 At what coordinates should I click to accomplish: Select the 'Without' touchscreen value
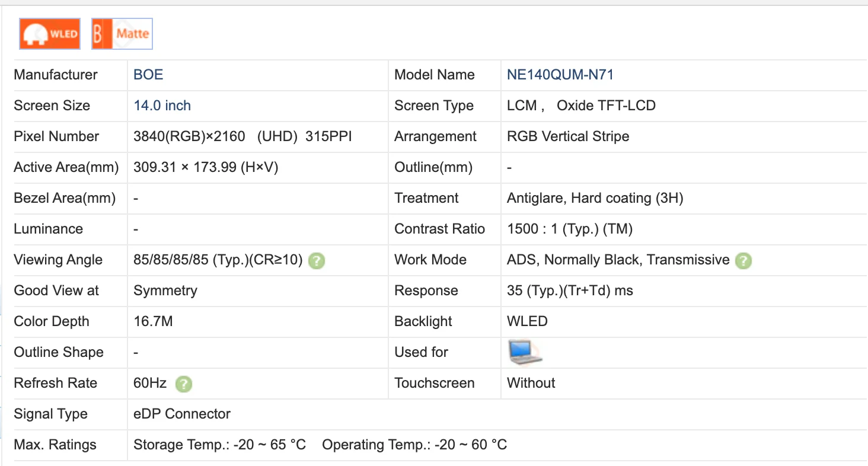[531, 383]
